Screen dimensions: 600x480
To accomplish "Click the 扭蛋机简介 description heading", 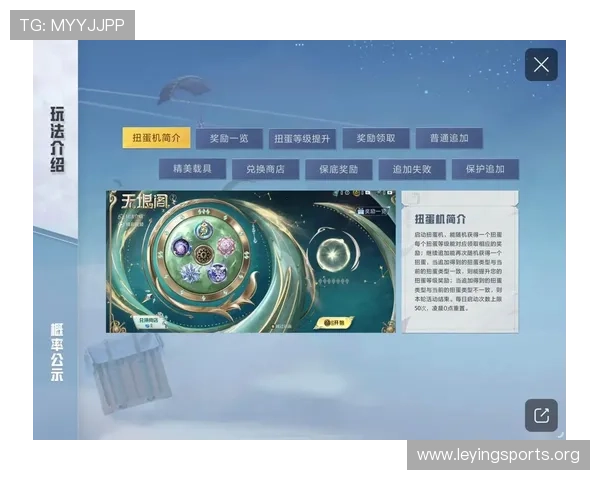I will (440, 219).
